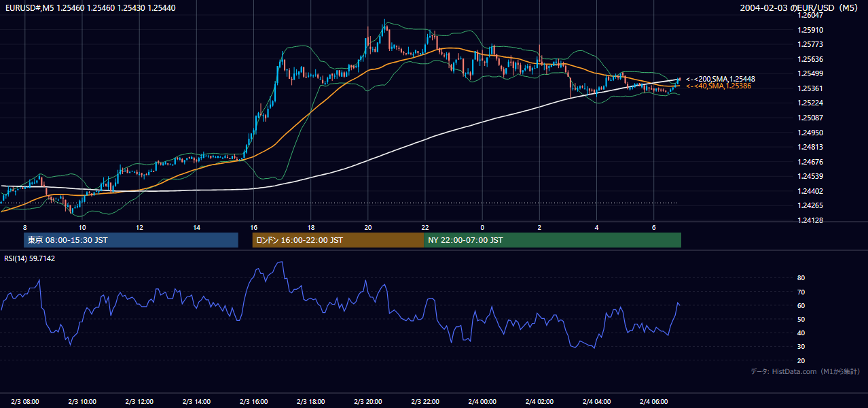This screenshot has height=408, width=868.
Task: Click price axis value 1.25361
Action: tap(811, 88)
